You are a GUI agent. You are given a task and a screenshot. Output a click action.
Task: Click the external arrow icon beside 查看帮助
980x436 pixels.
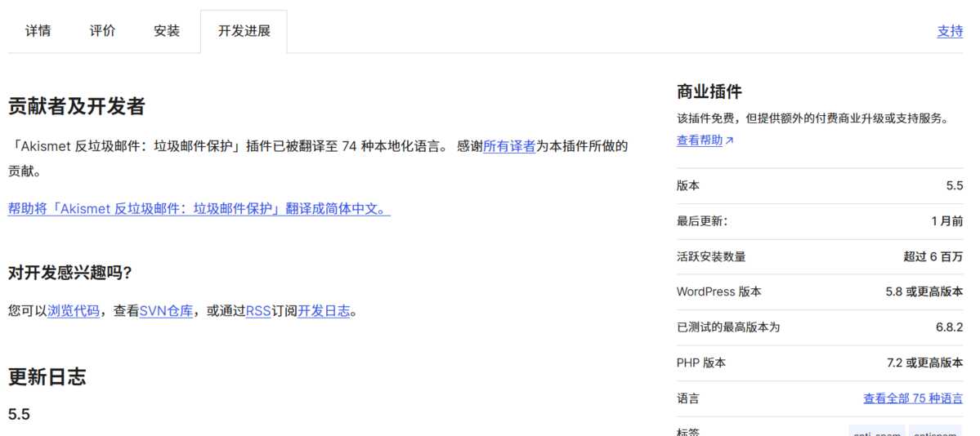730,140
